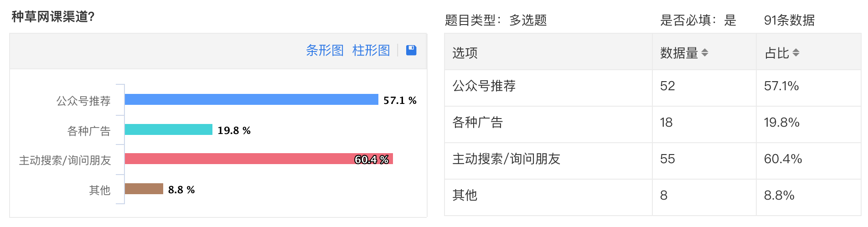Sort by 数据量 column arrows
The image size is (868, 227).
coord(705,53)
